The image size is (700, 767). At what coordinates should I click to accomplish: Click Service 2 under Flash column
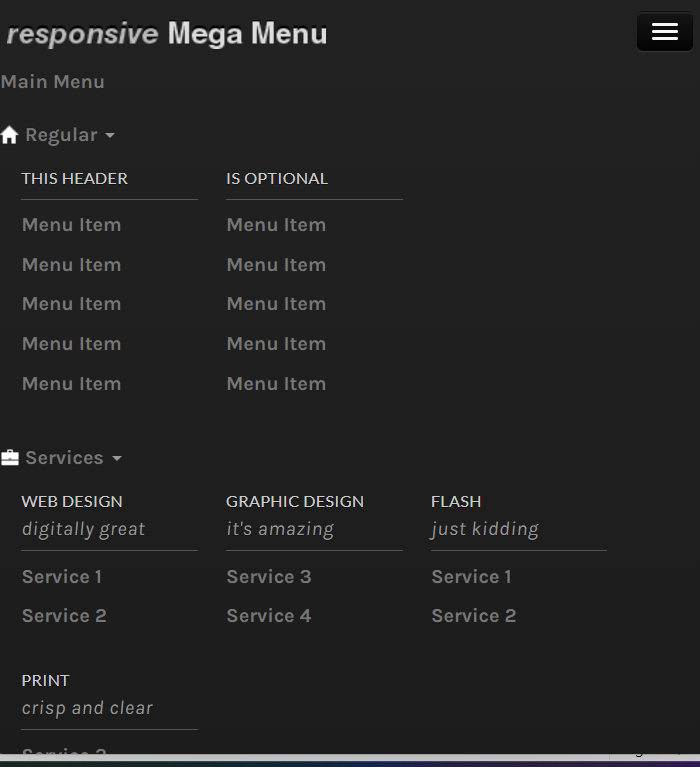click(x=473, y=616)
